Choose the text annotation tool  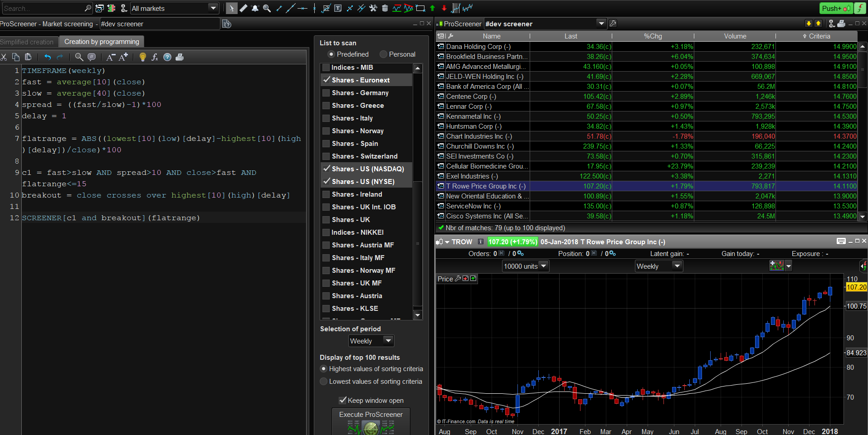click(x=338, y=8)
